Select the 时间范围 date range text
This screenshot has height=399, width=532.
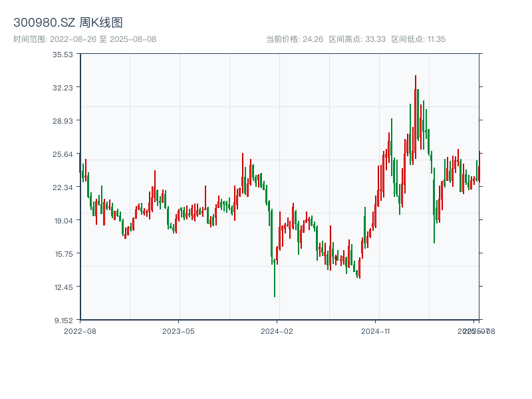84,39
